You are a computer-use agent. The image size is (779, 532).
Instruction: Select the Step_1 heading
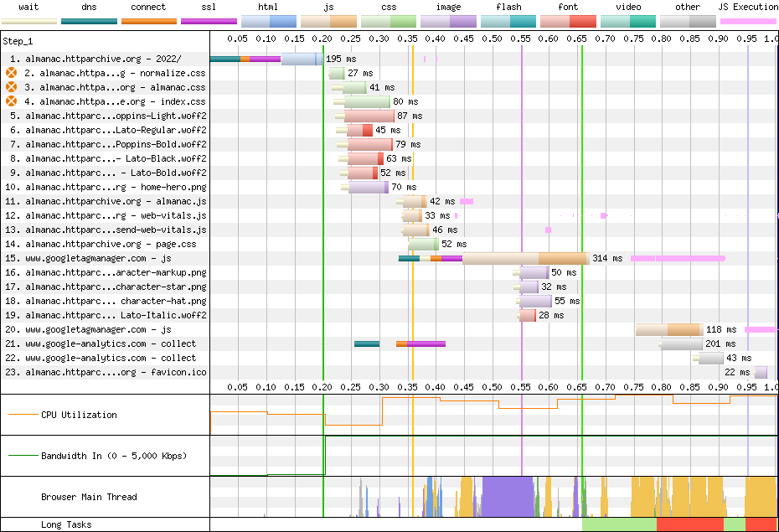click(x=18, y=41)
